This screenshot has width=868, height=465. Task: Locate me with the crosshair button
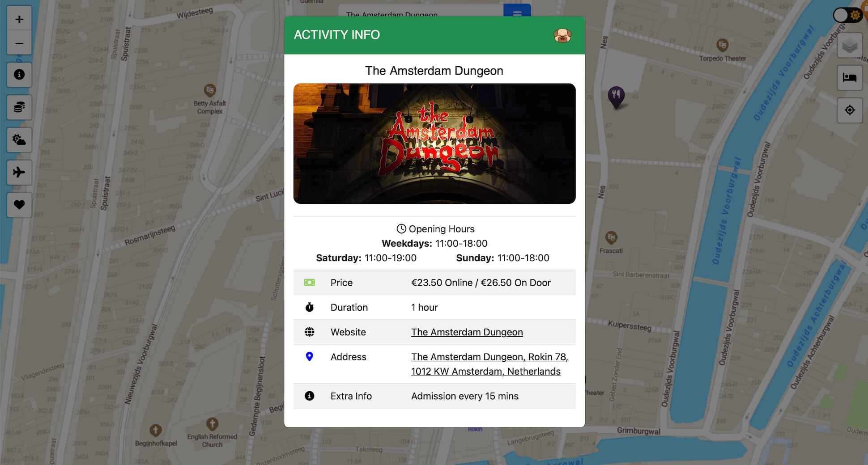[849, 110]
